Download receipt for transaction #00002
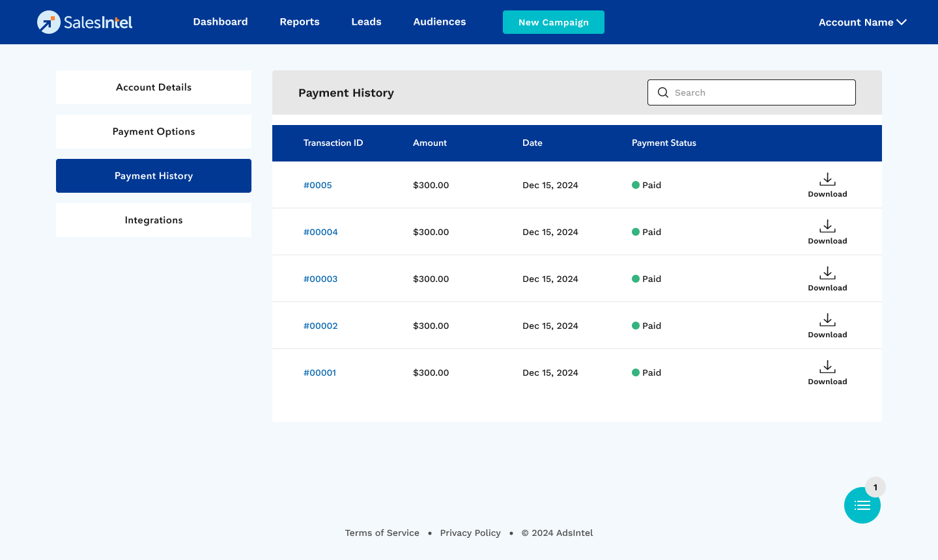The image size is (938, 560). [x=827, y=326]
